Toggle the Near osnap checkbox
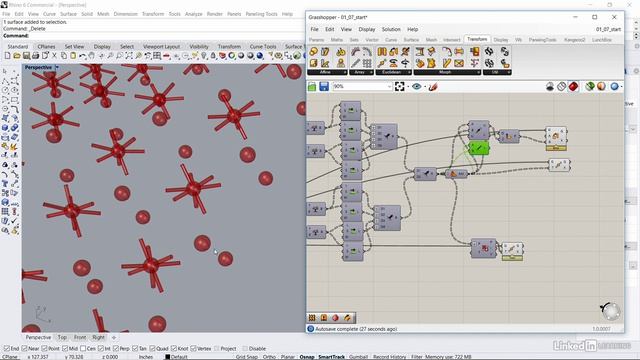 (24, 349)
